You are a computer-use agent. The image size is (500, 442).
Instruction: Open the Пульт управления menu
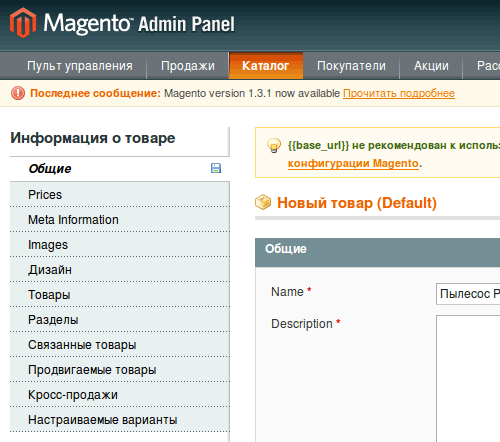[x=80, y=66]
